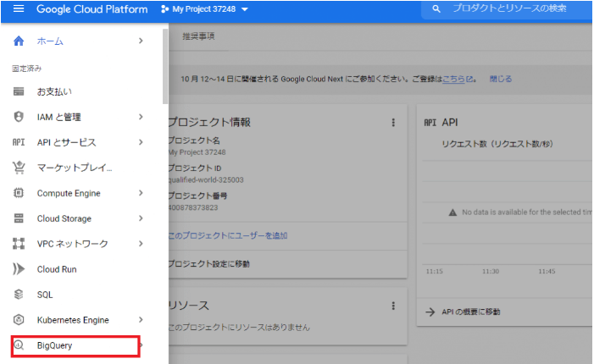Image resolution: width=594 pixels, height=364 pixels.
Task: Click the navigation menu scrollbar
Action: click(165, 67)
